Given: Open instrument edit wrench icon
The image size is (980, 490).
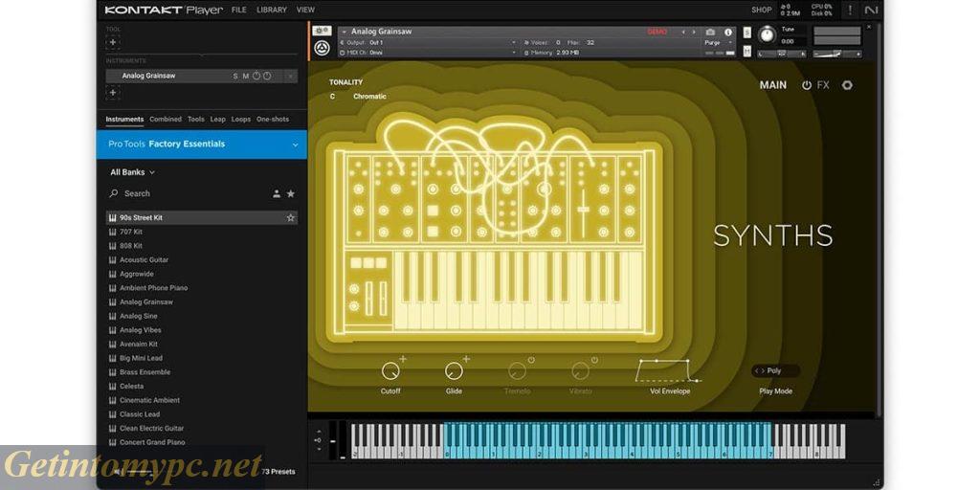Looking at the screenshot, I should (x=322, y=31).
